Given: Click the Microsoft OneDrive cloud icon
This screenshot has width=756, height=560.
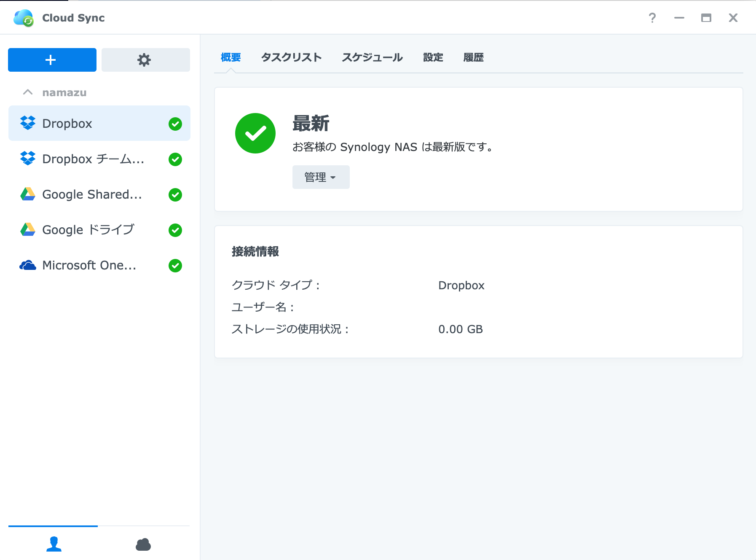Looking at the screenshot, I should tap(28, 265).
